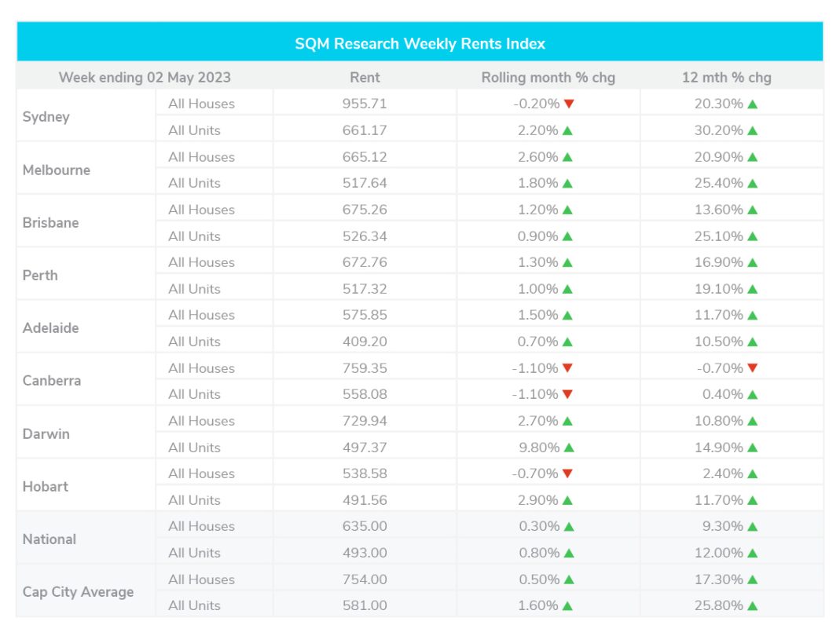
Task: Click Perth units rent value 517.32
Action: pyautogui.click(x=365, y=289)
